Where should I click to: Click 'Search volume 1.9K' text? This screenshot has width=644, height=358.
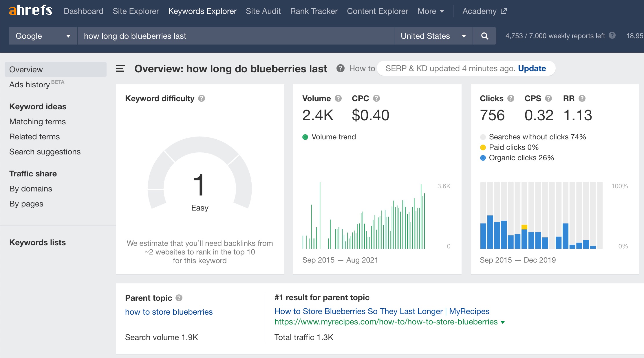pyautogui.click(x=162, y=337)
